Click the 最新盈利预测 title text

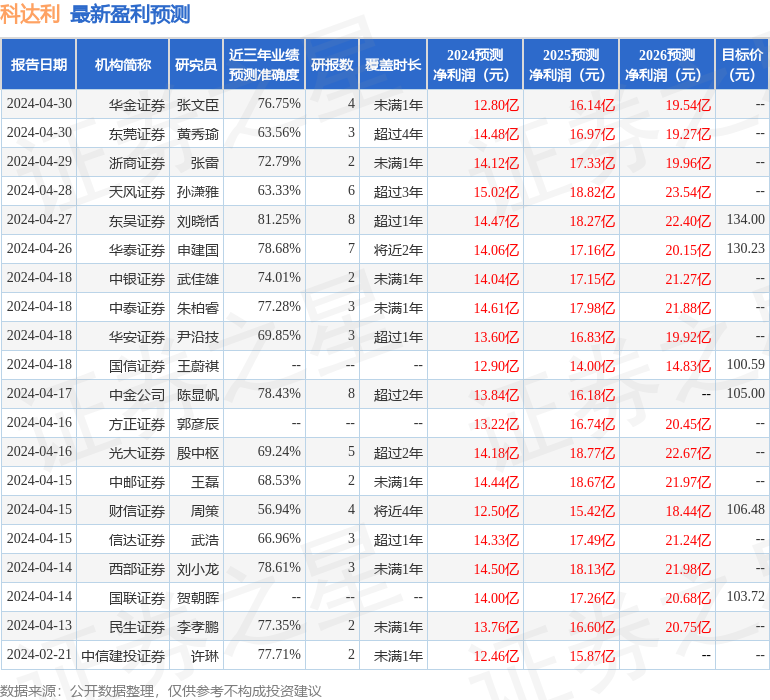(x=130, y=14)
